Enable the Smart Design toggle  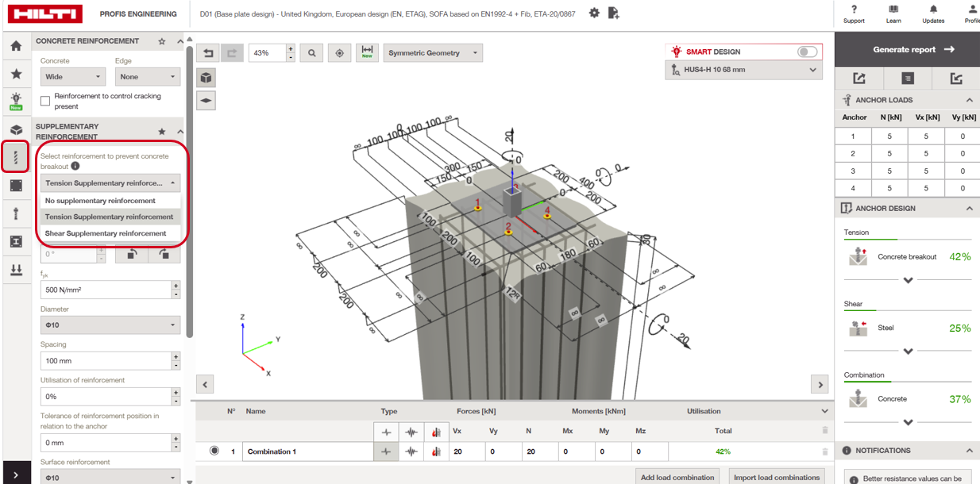807,52
